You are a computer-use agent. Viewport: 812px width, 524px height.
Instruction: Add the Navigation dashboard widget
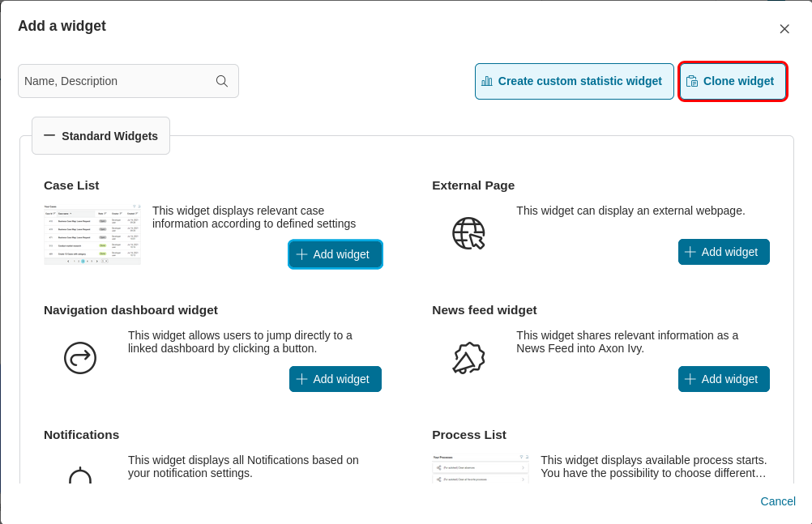click(x=335, y=378)
